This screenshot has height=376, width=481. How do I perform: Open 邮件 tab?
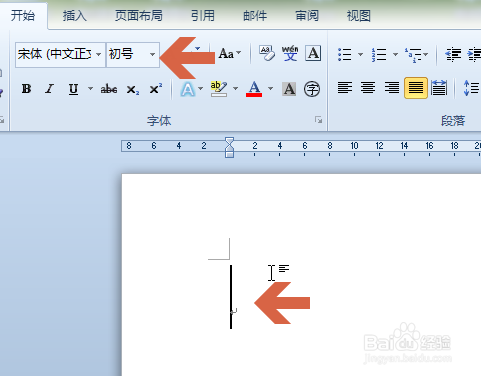[x=255, y=16]
